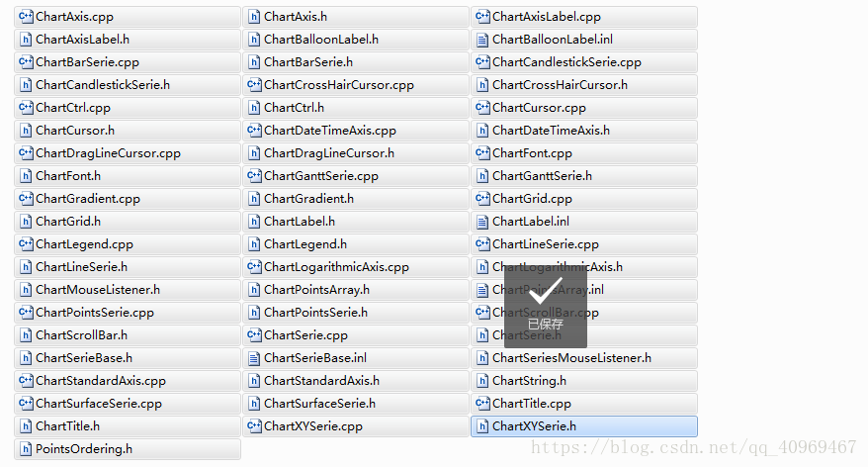The image size is (868, 467).
Task: Select the file ChartGradient.cpp
Action: tap(128, 198)
